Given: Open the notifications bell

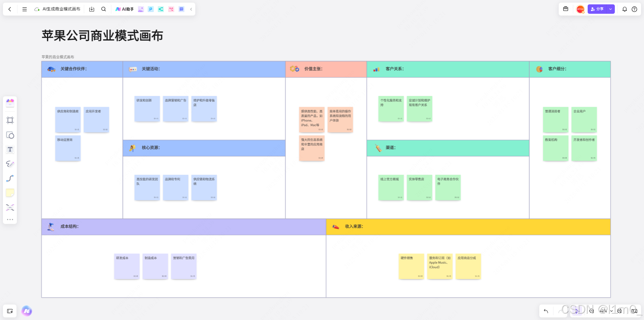Looking at the screenshot, I should (625, 9).
